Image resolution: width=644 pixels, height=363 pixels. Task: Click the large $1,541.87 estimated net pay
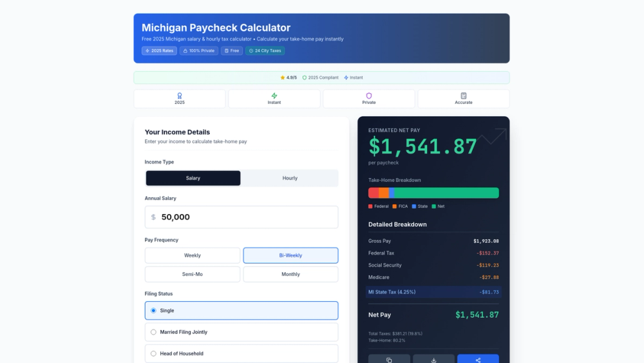point(422,146)
